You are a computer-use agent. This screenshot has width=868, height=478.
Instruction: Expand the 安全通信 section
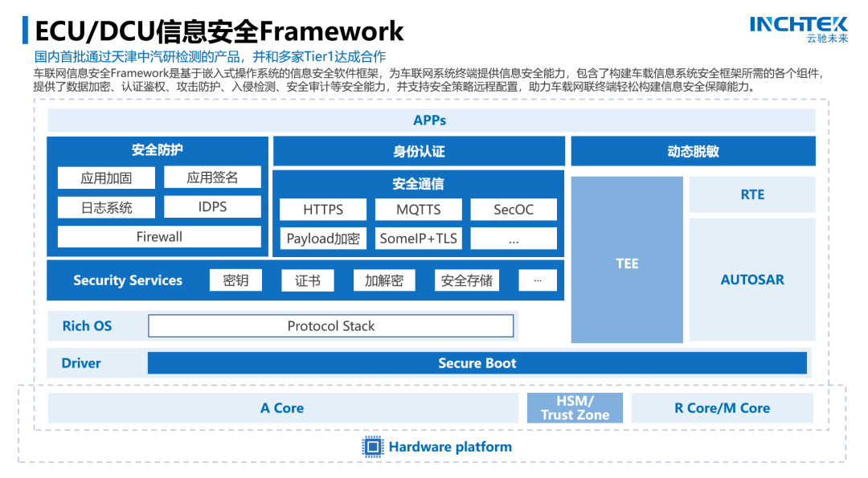[418, 184]
